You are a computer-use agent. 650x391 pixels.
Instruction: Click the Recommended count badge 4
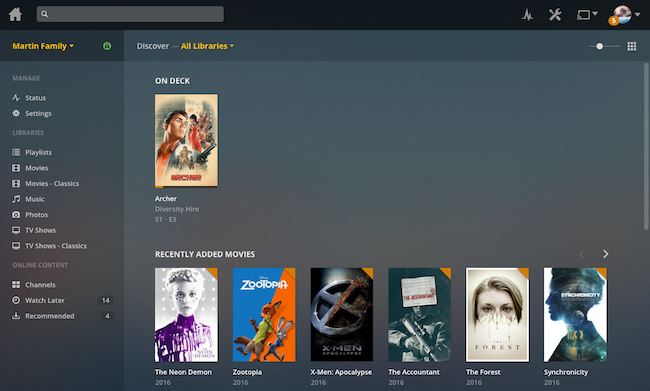[107, 316]
